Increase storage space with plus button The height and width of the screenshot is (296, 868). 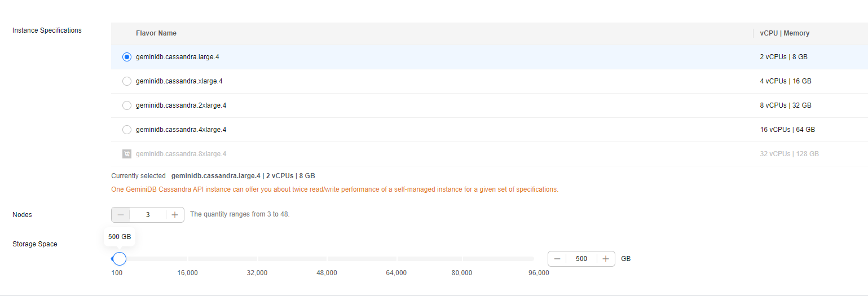tap(606, 259)
